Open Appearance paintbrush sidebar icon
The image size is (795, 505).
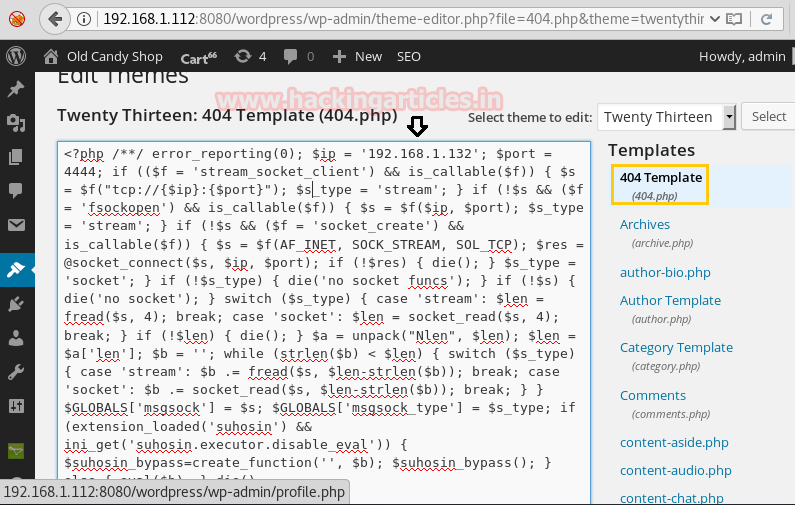16,269
